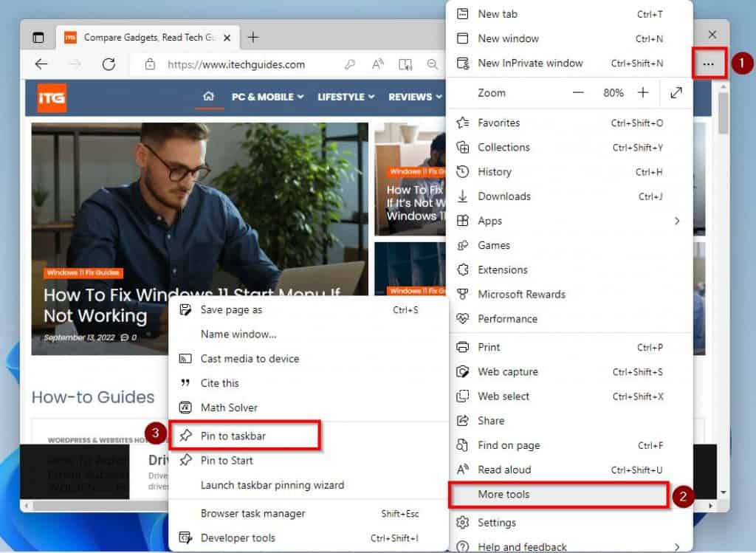The width and height of the screenshot is (756, 553).
Task: Open How To Fix Windows 11 Start Menu article
Action: pyautogui.click(x=192, y=305)
